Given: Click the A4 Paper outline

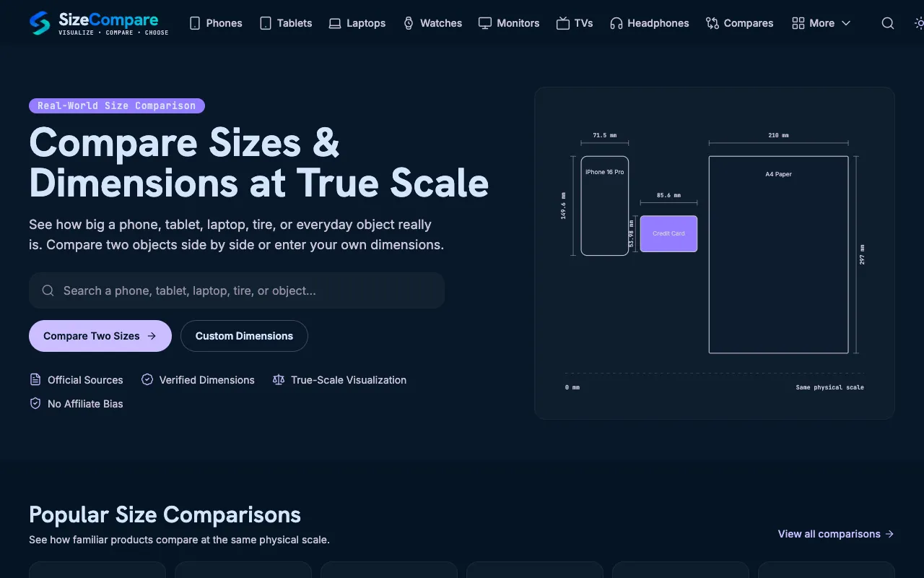Looking at the screenshot, I should coord(778,254).
